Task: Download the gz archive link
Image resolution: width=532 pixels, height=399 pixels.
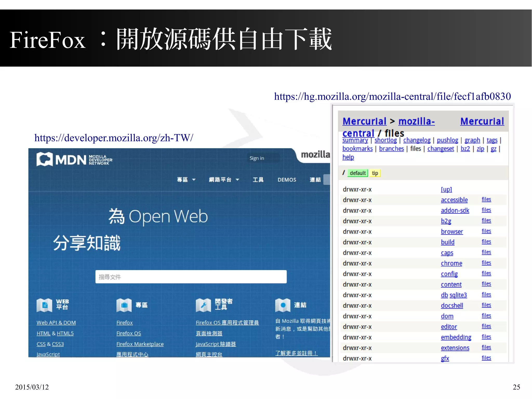Action: coord(494,149)
